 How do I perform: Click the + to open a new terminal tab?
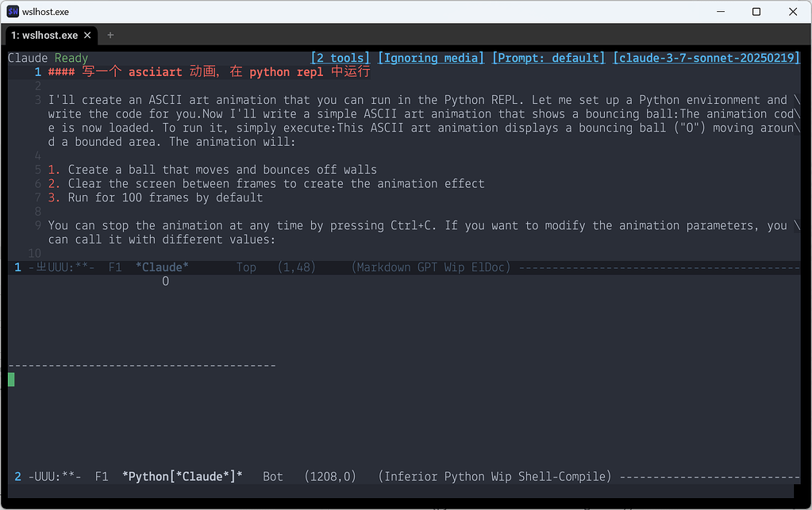110,35
